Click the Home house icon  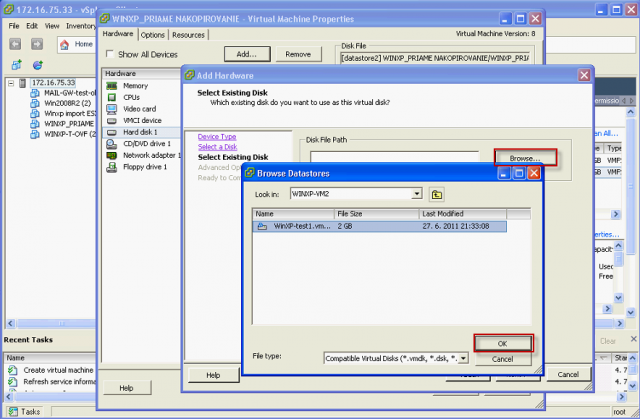tap(64, 44)
